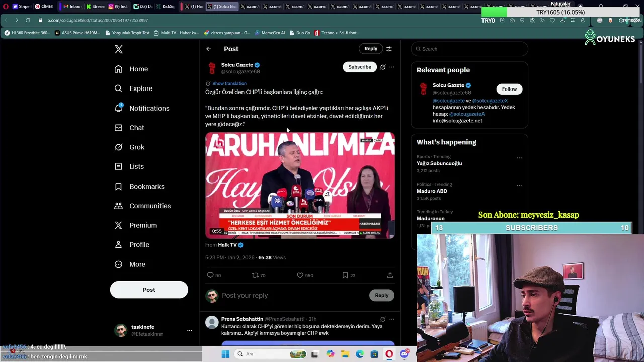Open Communities in the sidebar
This screenshot has height=362, width=644.
click(142, 206)
